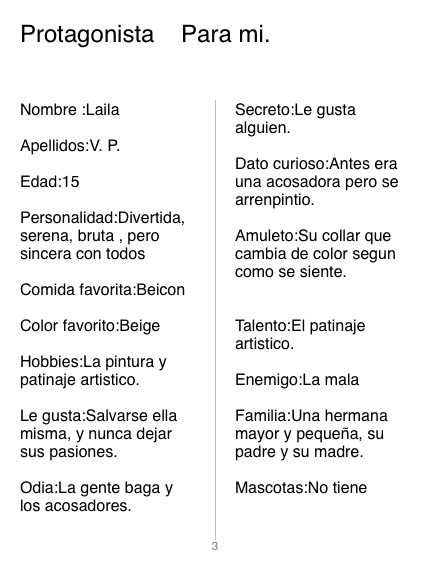
Task: Click the Odia:La gente baga paragraph
Action: pyautogui.click(x=97, y=497)
